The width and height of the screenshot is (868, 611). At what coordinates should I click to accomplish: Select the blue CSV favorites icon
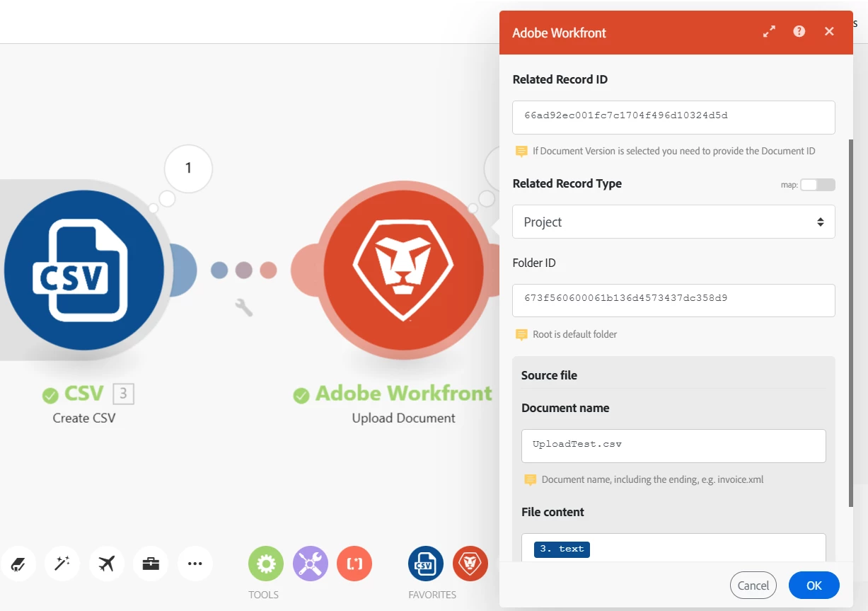426,564
